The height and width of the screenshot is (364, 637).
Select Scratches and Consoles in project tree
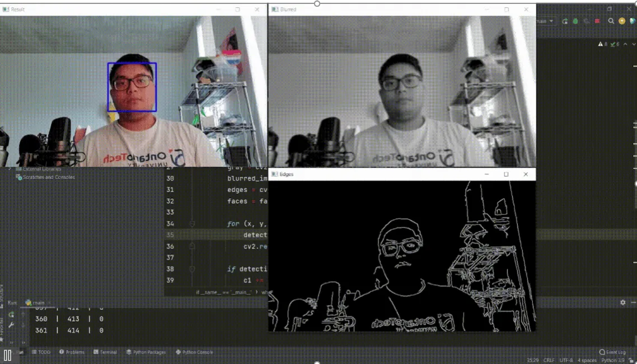[49, 177]
